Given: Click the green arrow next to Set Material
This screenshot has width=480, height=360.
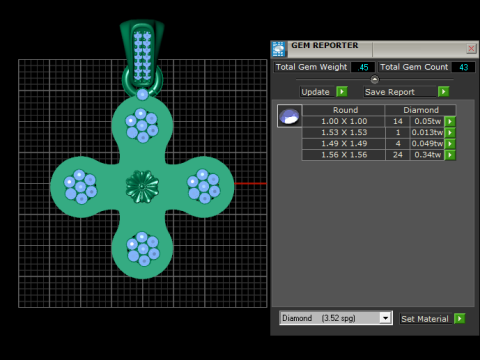Looking at the screenshot, I should (459, 319).
